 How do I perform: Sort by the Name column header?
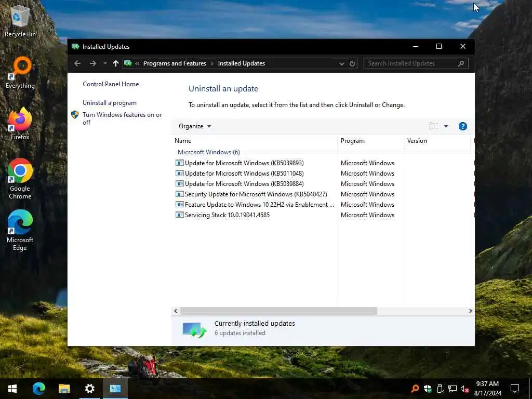(x=255, y=141)
